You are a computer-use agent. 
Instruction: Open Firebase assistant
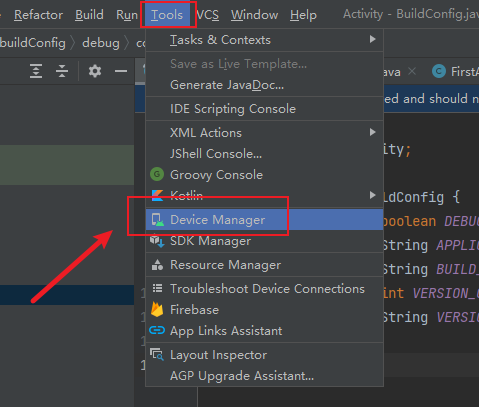(x=264, y=310)
